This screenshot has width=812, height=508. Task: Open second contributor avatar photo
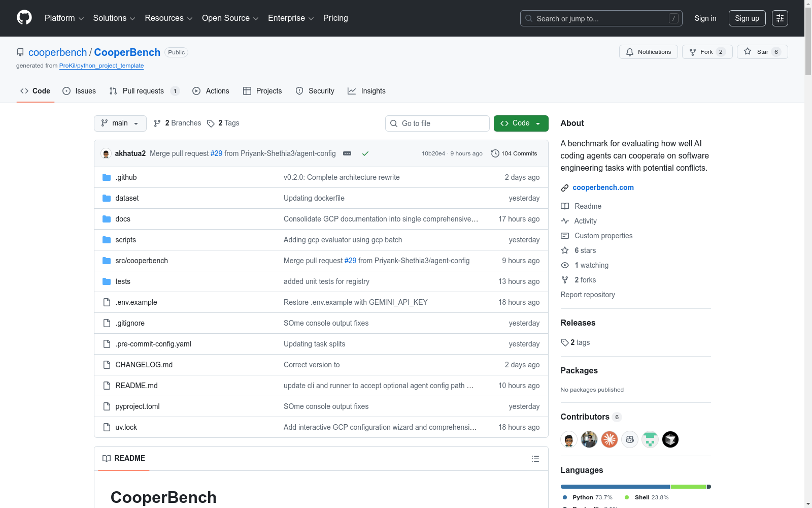click(x=589, y=439)
